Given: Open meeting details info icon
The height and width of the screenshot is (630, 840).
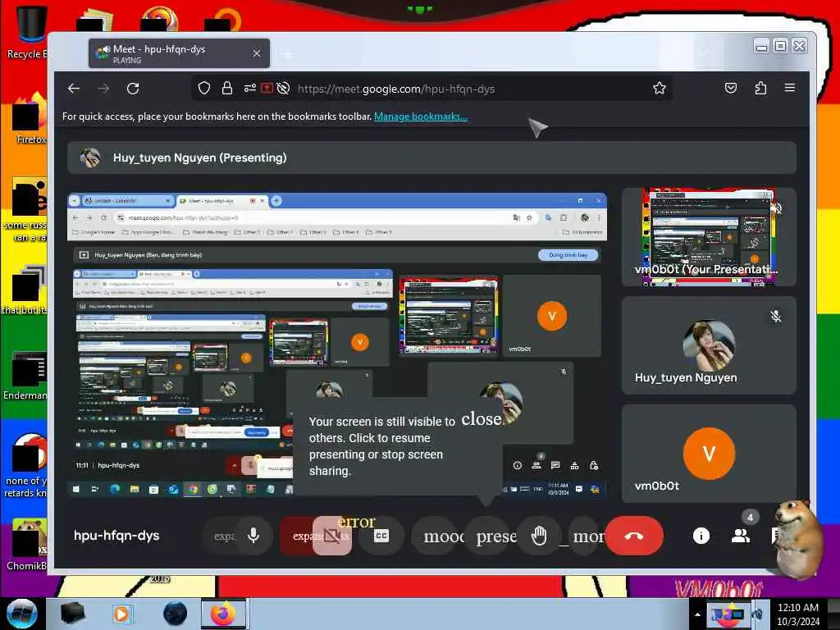Looking at the screenshot, I should tap(701, 536).
